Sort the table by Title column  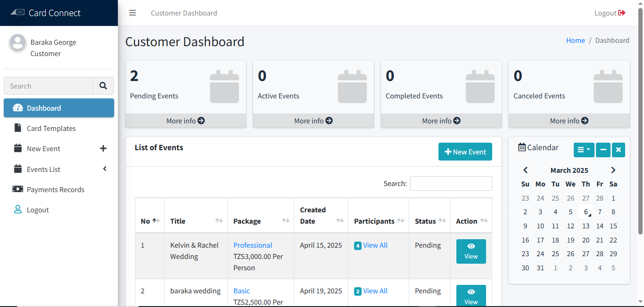tap(196, 221)
